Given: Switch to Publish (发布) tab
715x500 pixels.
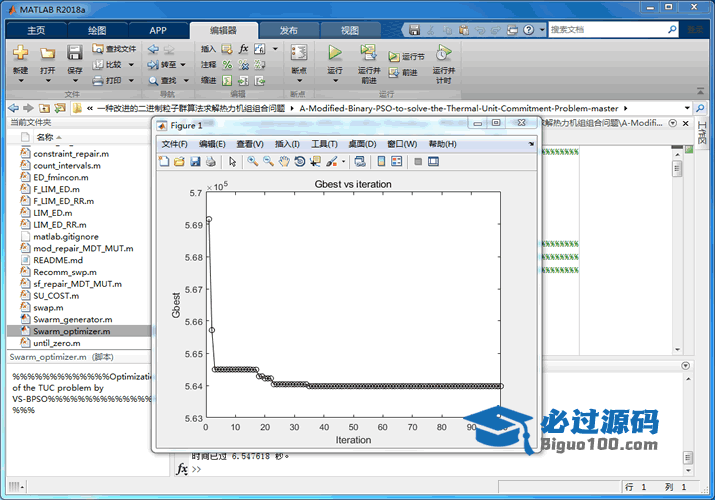Looking at the screenshot, I should coord(289,31).
